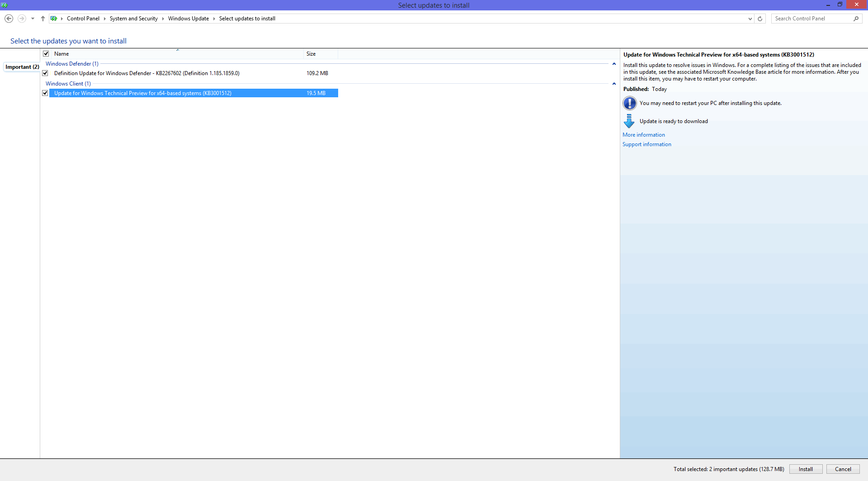Viewport: 868px width, 481px height.
Task: Expand breadcrumb arrow after Control Panel
Action: [104, 19]
